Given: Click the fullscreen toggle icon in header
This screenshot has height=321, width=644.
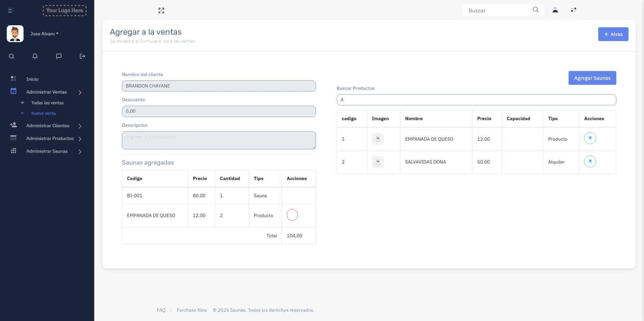Looking at the screenshot, I should (x=161, y=10).
